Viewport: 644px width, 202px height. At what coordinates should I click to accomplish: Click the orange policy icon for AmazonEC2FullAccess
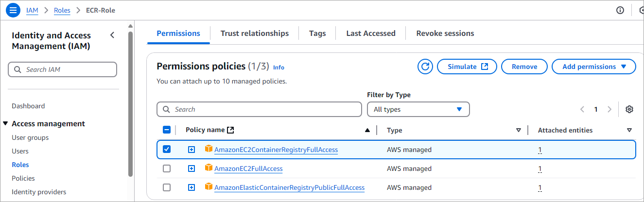click(x=209, y=168)
